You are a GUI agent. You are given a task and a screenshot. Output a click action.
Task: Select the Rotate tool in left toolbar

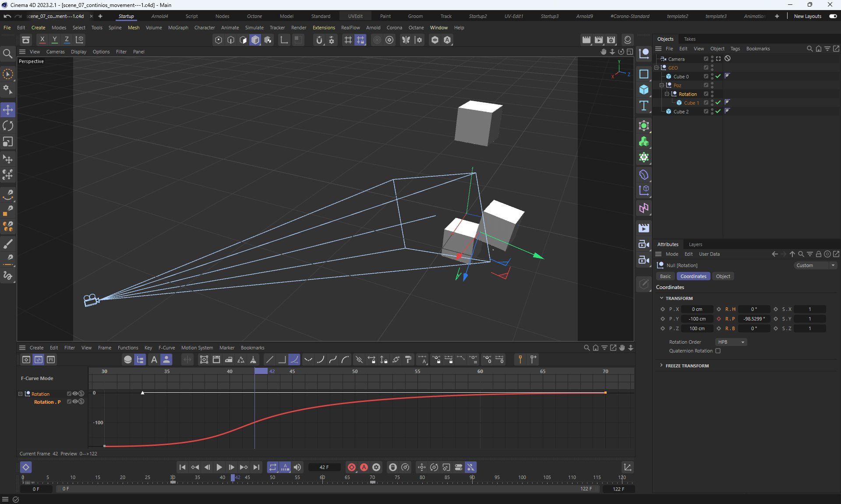pos(8,126)
